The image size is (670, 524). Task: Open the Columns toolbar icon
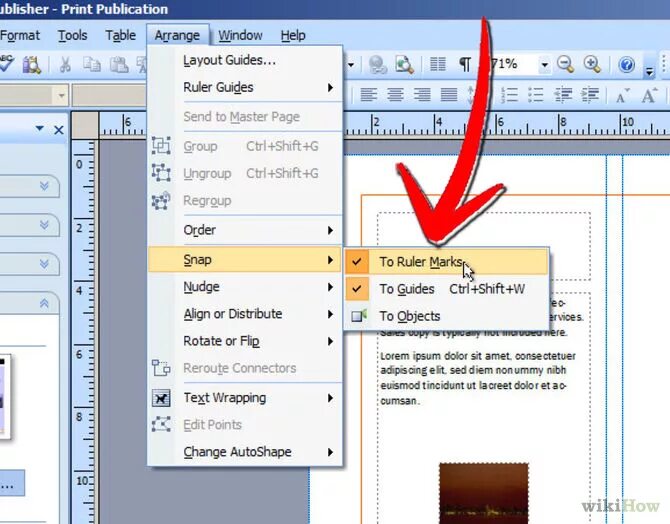click(438, 65)
